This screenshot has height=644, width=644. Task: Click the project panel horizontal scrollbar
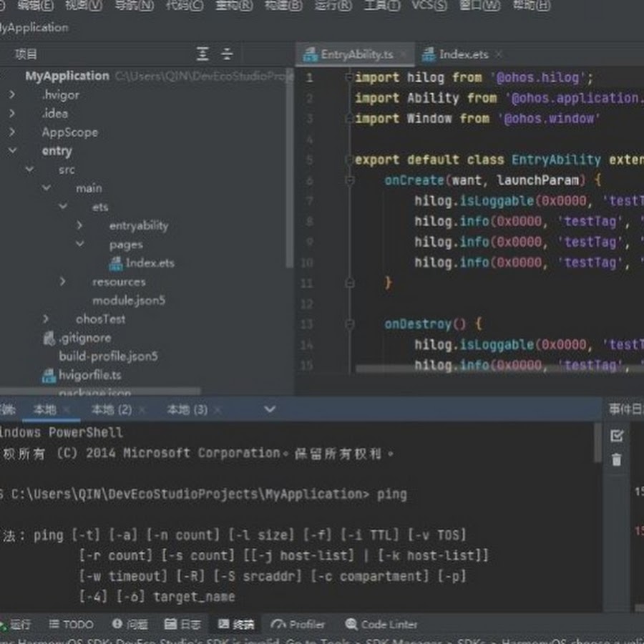101,391
